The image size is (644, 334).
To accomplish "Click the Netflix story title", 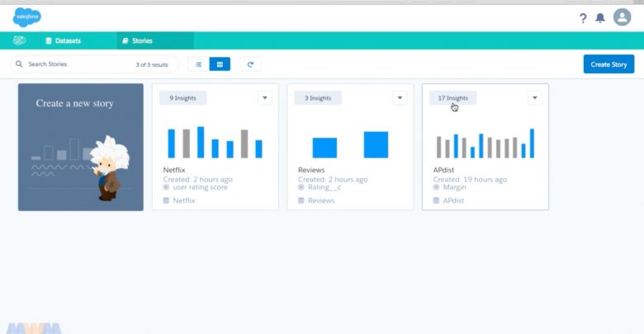I will click(x=174, y=170).
